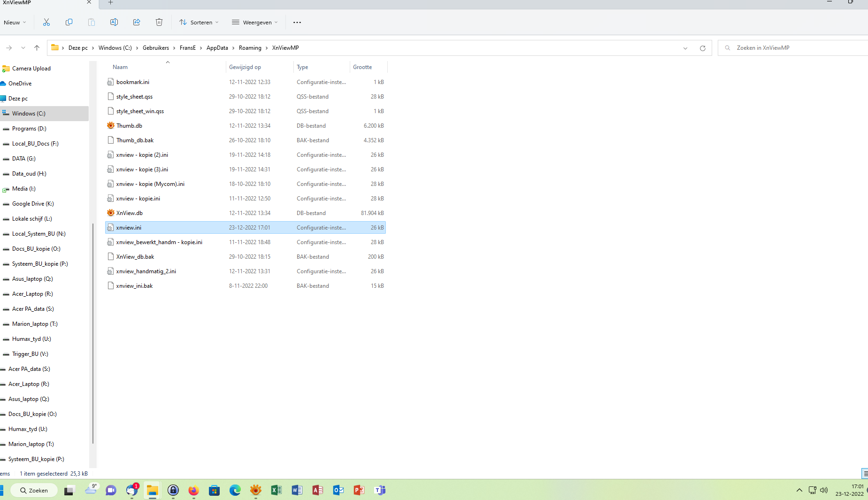The image size is (868, 500).
Task: Open the three-dot more options menu
Action: (x=297, y=22)
